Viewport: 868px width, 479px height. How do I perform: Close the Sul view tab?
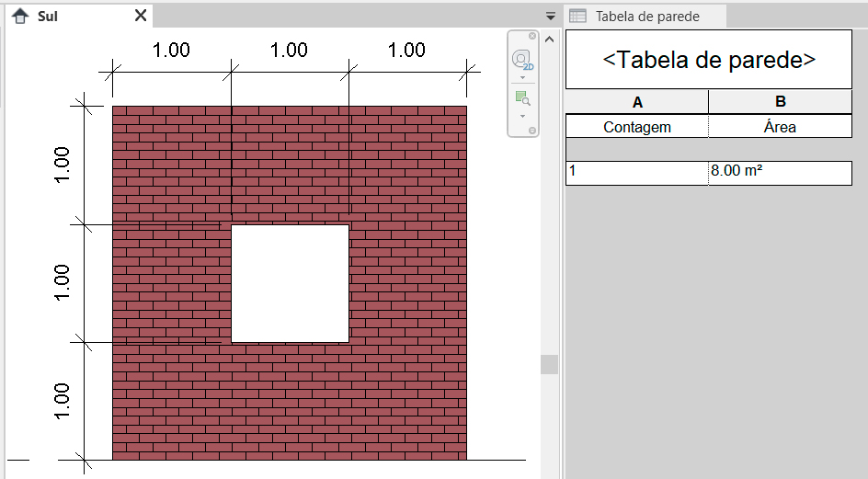(141, 16)
